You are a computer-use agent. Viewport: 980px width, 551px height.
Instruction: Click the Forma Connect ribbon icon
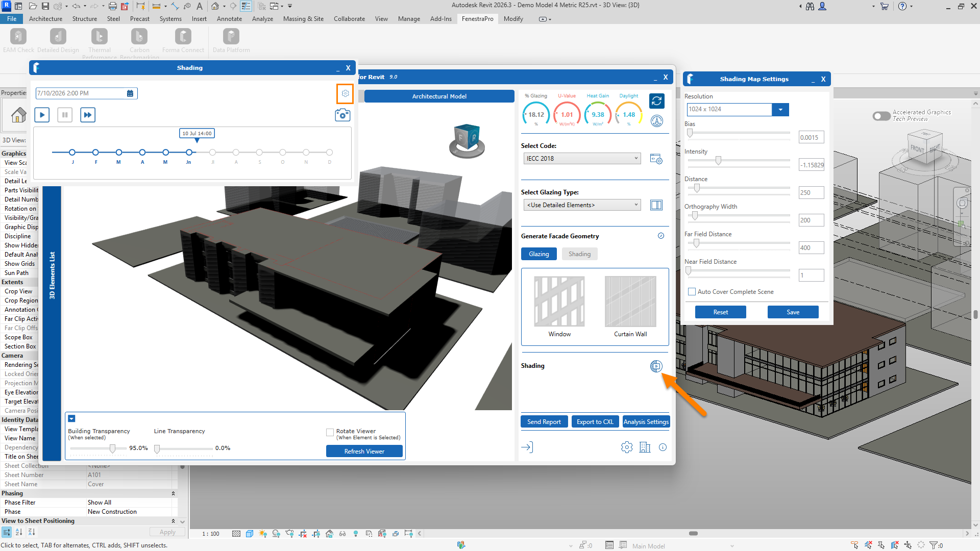(x=183, y=37)
